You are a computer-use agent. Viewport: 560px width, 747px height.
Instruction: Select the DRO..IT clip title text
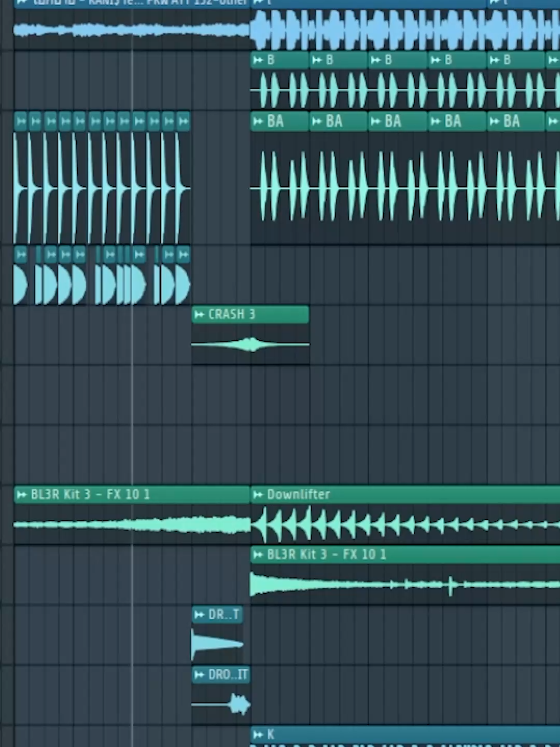coord(228,675)
